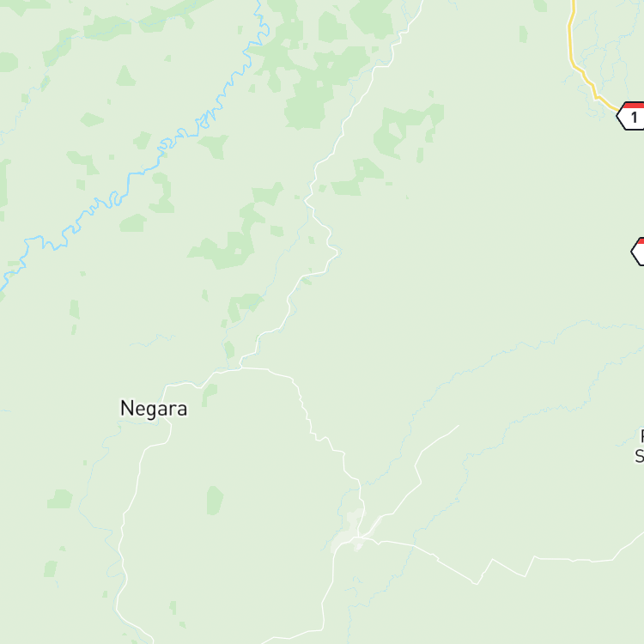
Task: Click the green patch inside the road loop south of Negara
Action: pos(215,501)
